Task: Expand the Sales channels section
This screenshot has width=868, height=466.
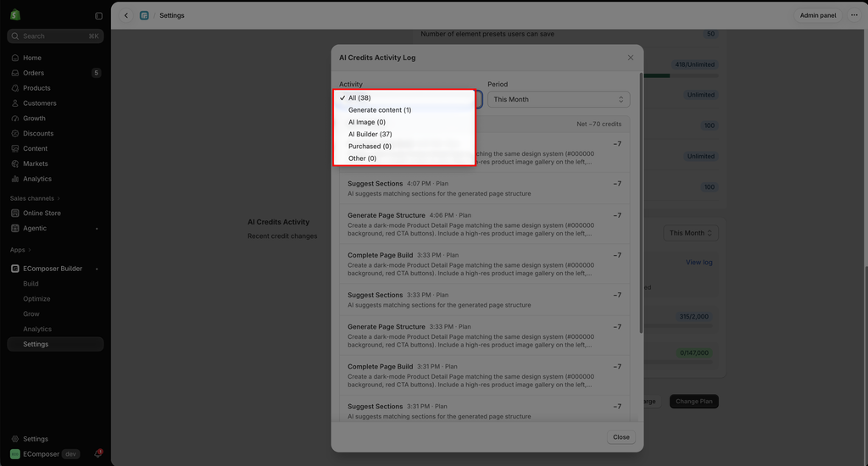Action: pyautogui.click(x=35, y=198)
